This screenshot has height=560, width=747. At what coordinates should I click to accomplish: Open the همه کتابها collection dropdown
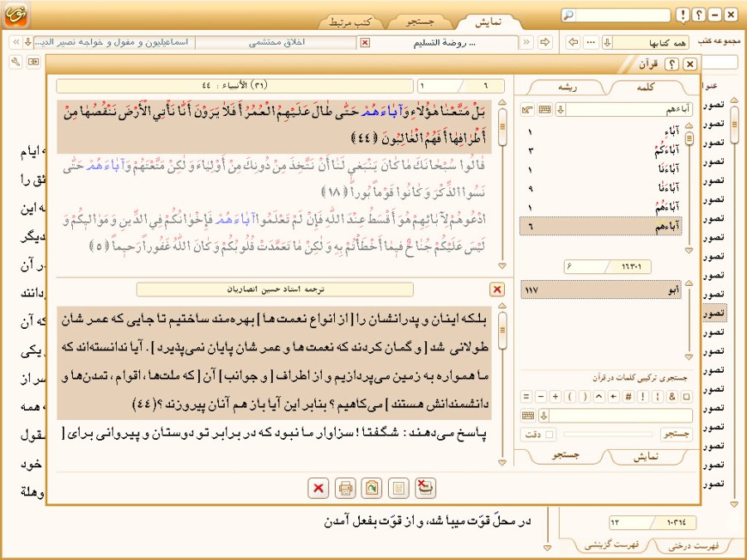click(608, 42)
